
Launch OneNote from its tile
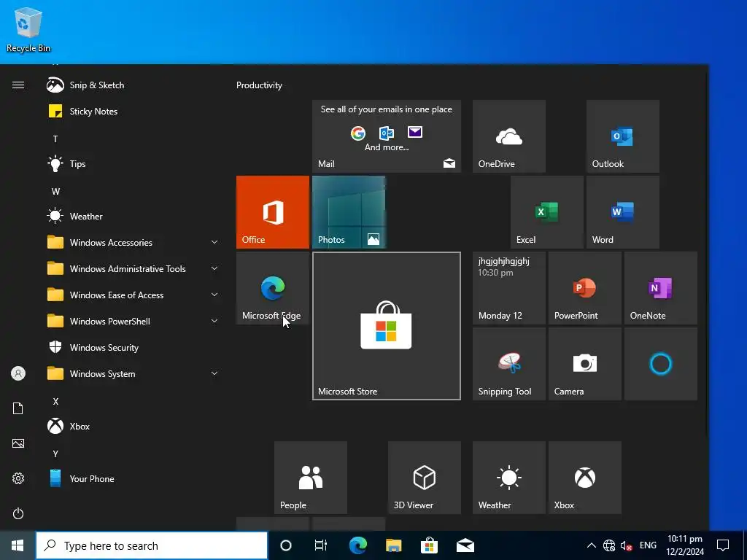(661, 288)
